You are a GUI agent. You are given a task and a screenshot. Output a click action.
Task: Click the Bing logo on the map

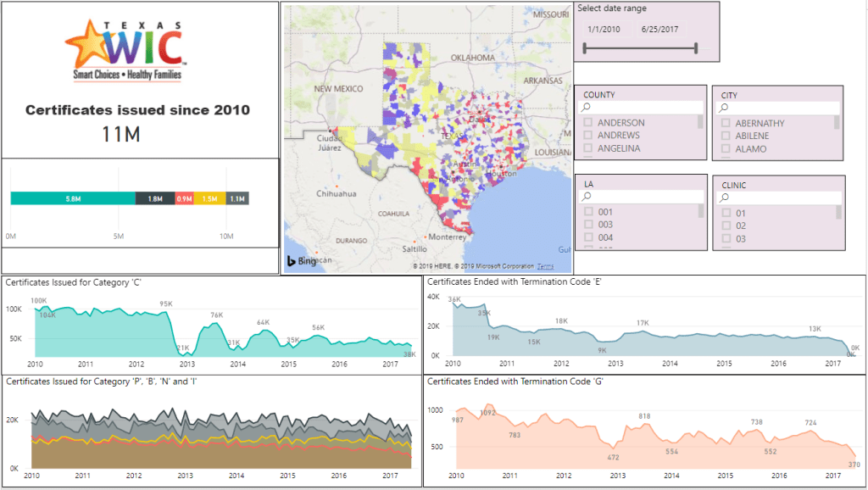(x=301, y=261)
